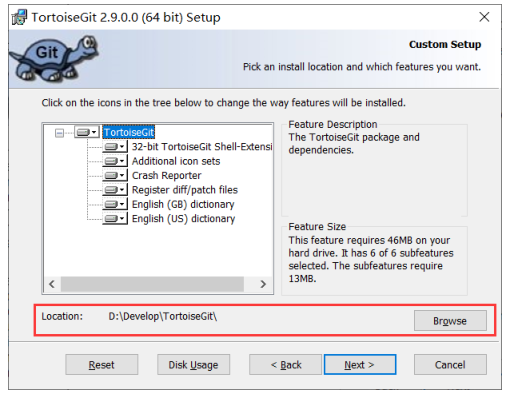Open Disk Usage dialog

(193, 365)
